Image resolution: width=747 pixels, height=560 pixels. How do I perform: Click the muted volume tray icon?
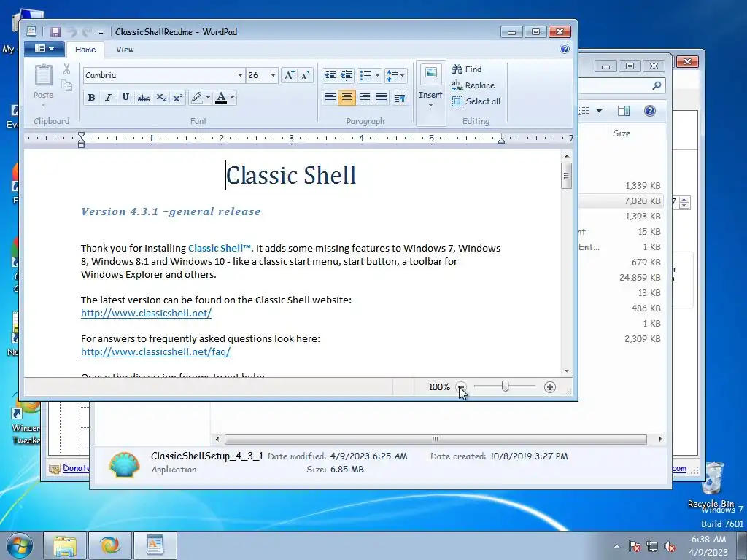coord(670,547)
